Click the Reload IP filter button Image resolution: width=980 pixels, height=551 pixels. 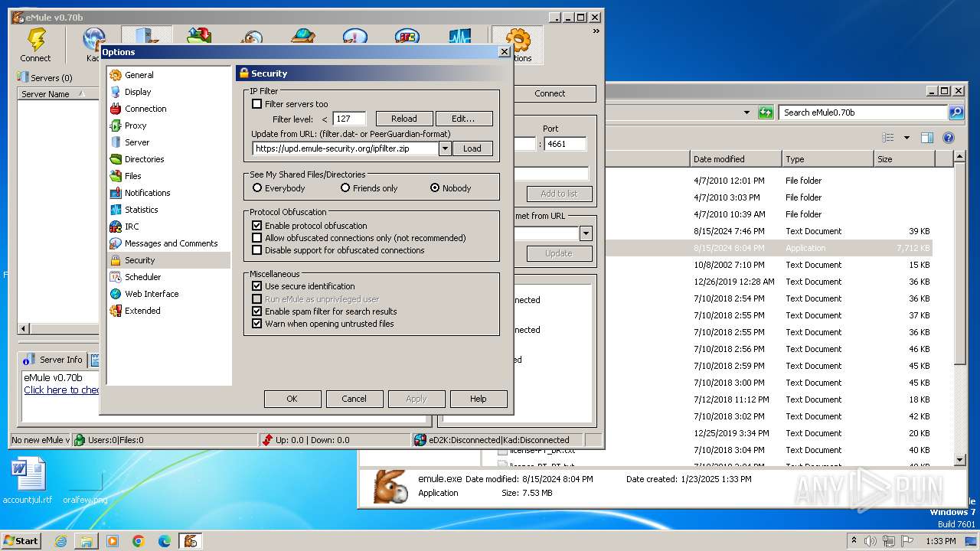(x=404, y=119)
